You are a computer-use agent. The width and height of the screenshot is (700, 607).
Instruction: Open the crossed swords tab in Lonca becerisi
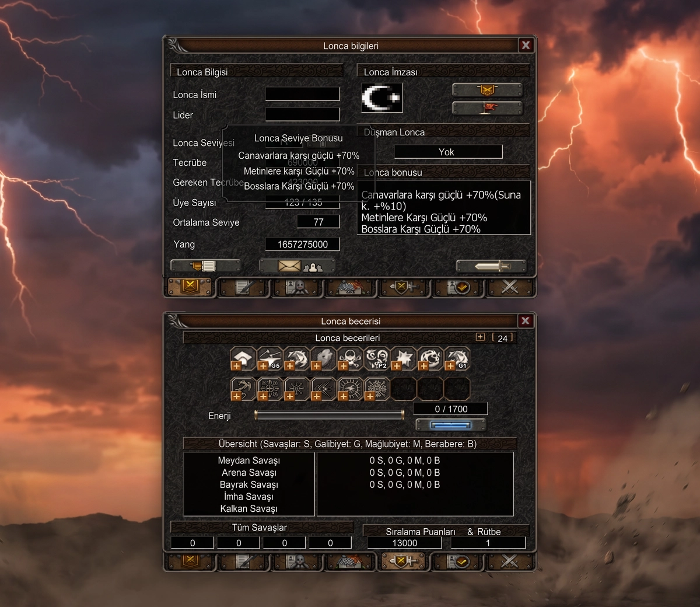point(510,562)
